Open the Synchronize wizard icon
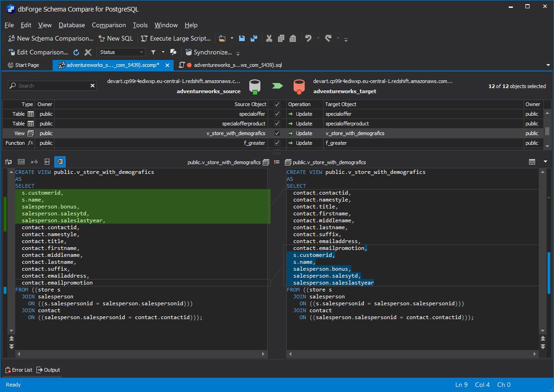Screen dimensions: 554x392 (x=212, y=52)
